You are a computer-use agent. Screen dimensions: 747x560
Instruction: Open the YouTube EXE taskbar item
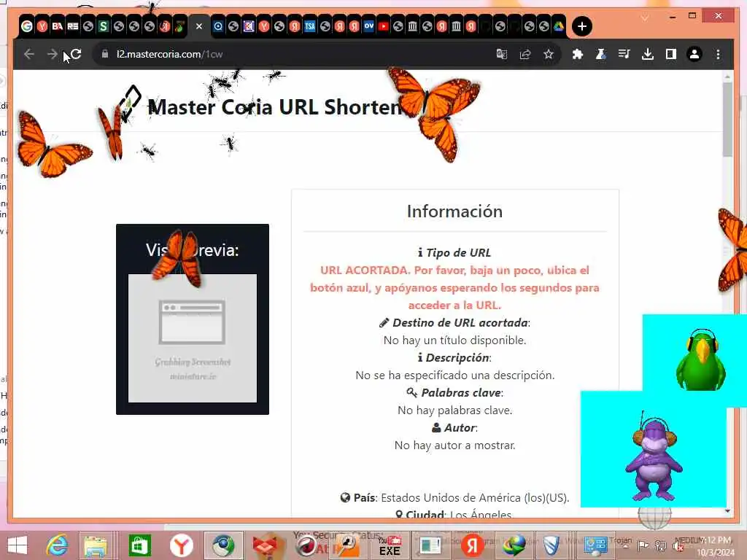[390, 545]
